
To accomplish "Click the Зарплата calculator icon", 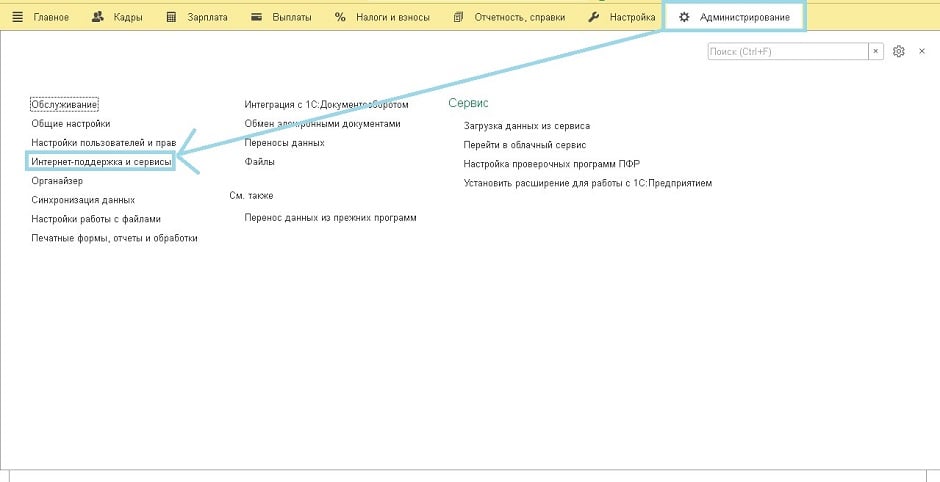I will click(x=171, y=17).
